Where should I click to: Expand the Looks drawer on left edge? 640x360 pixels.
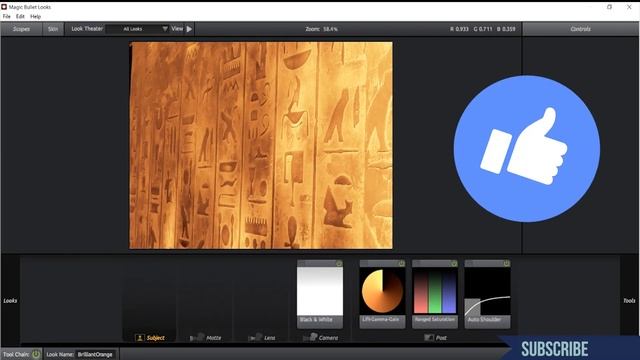click(10, 301)
